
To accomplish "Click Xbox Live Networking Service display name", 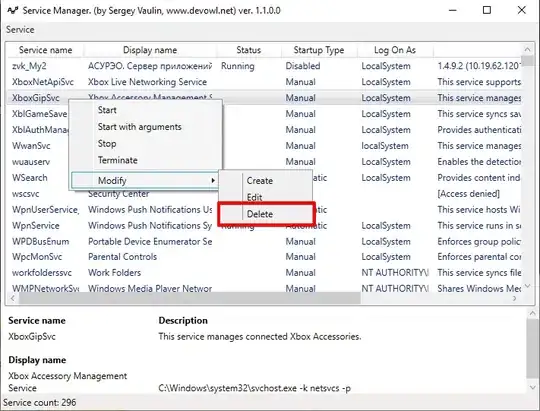I will (147, 82).
